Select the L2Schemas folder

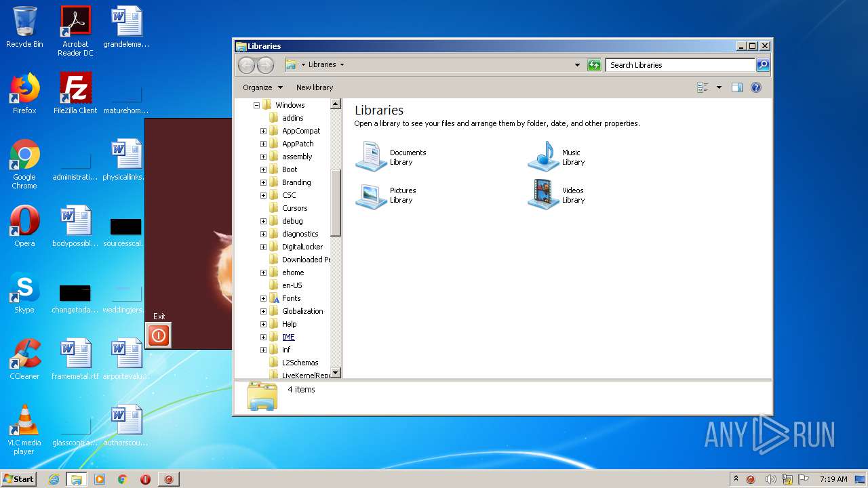300,363
